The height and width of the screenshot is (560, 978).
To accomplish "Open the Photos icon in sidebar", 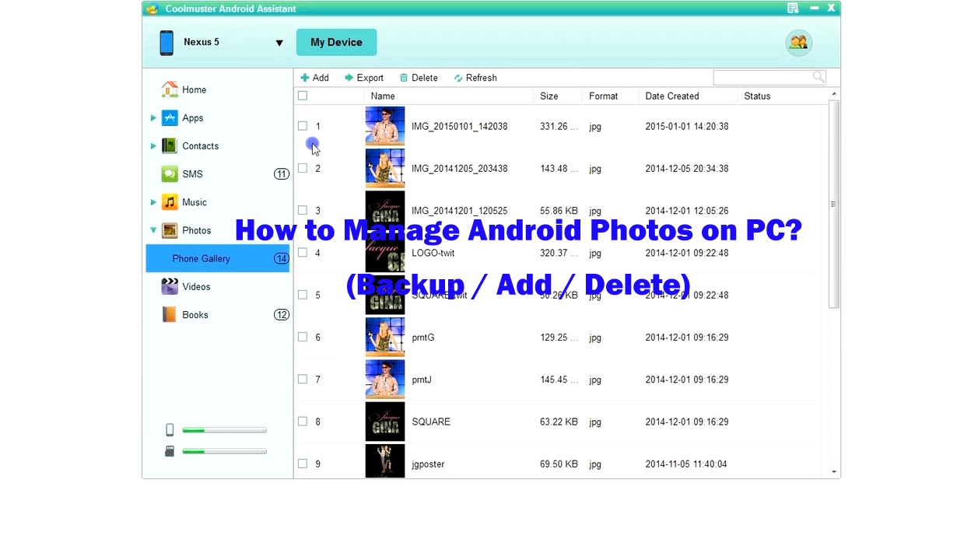I will 170,230.
